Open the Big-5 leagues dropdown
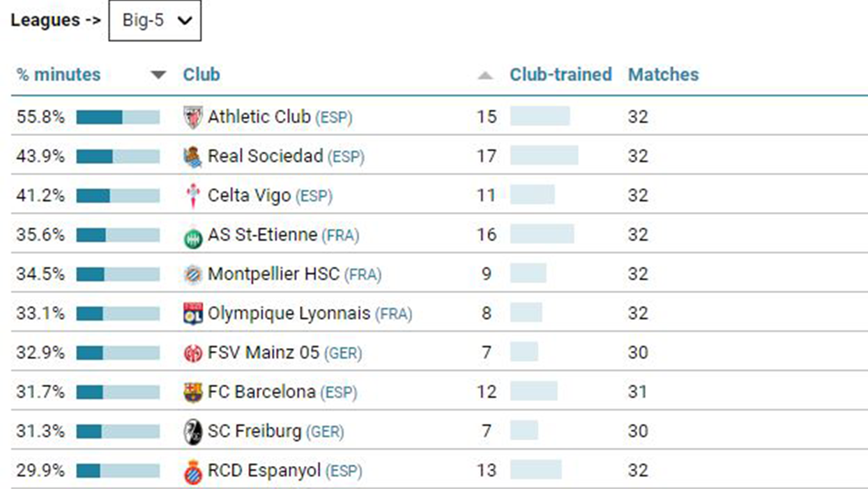Image resolution: width=868 pixels, height=489 pixels. (155, 21)
